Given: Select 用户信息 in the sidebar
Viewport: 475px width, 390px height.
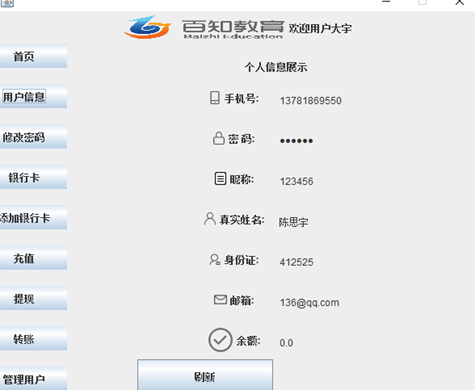Looking at the screenshot, I should point(33,96).
